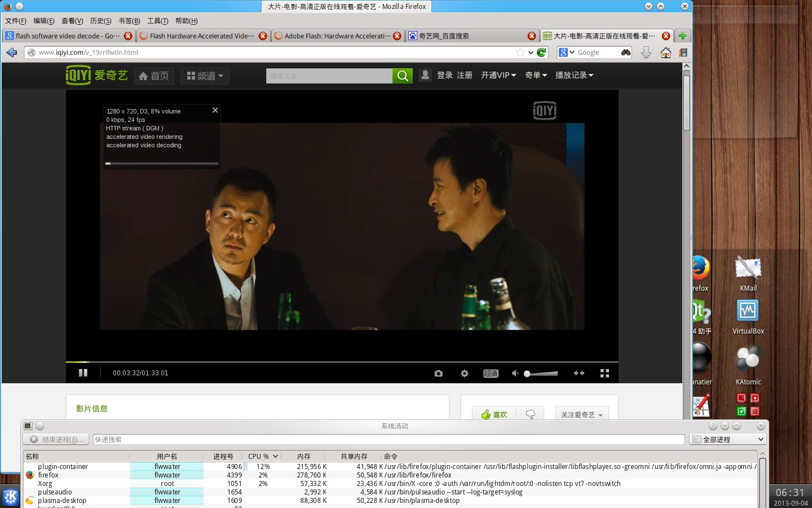Click the binoculars search icon in the Google box
Screen dimensions: 812x508
626,52
